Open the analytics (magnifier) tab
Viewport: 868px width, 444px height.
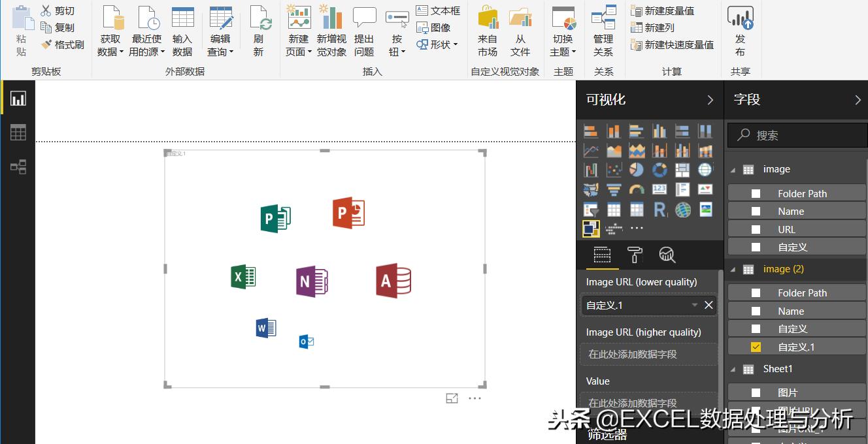pyautogui.click(x=667, y=255)
